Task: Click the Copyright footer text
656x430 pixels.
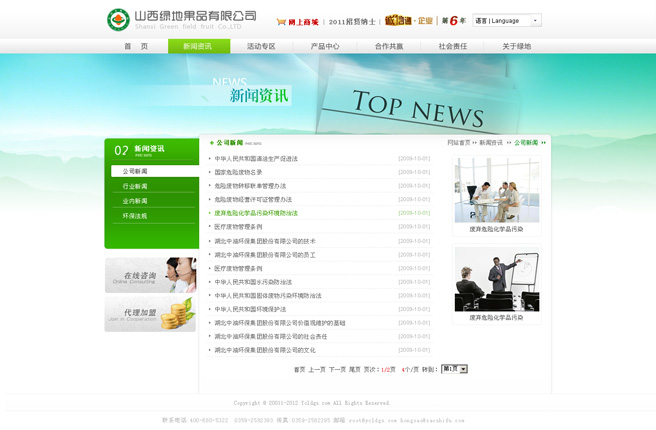Action: (x=312, y=403)
